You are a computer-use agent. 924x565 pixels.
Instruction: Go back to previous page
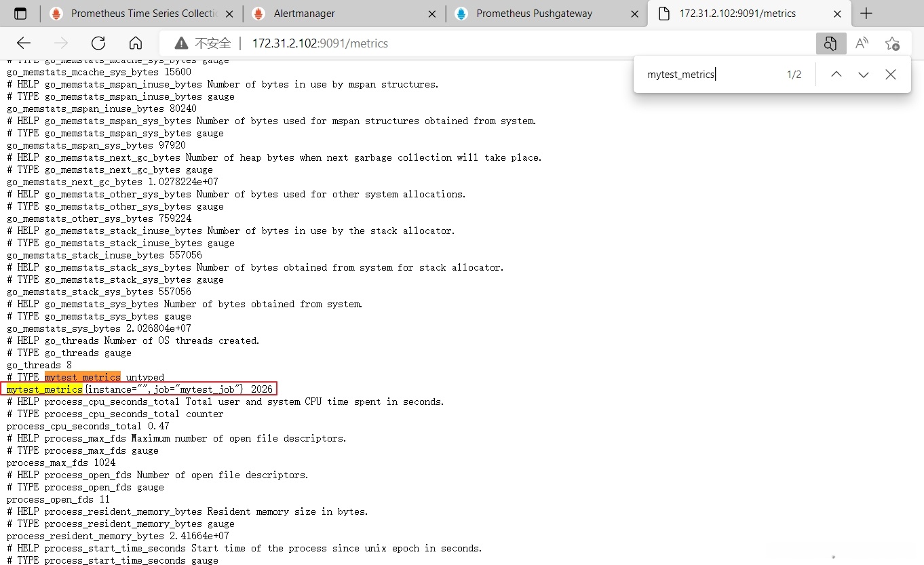point(24,43)
